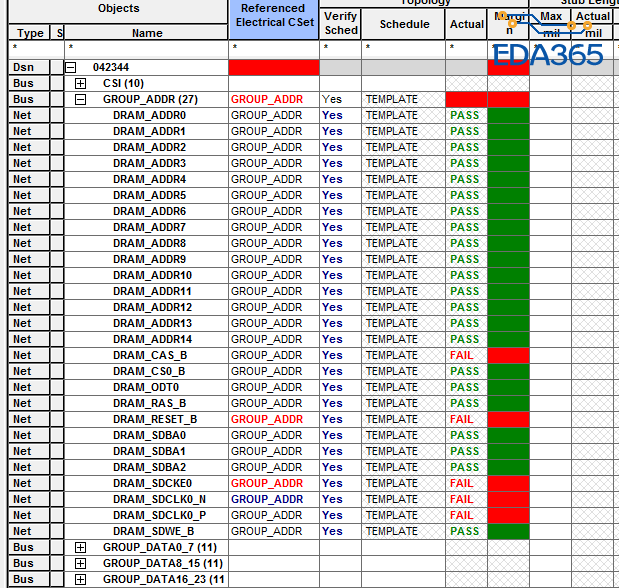Click the Verify Sched filter field
Screen dimensions: 619x588
[340, 49]
